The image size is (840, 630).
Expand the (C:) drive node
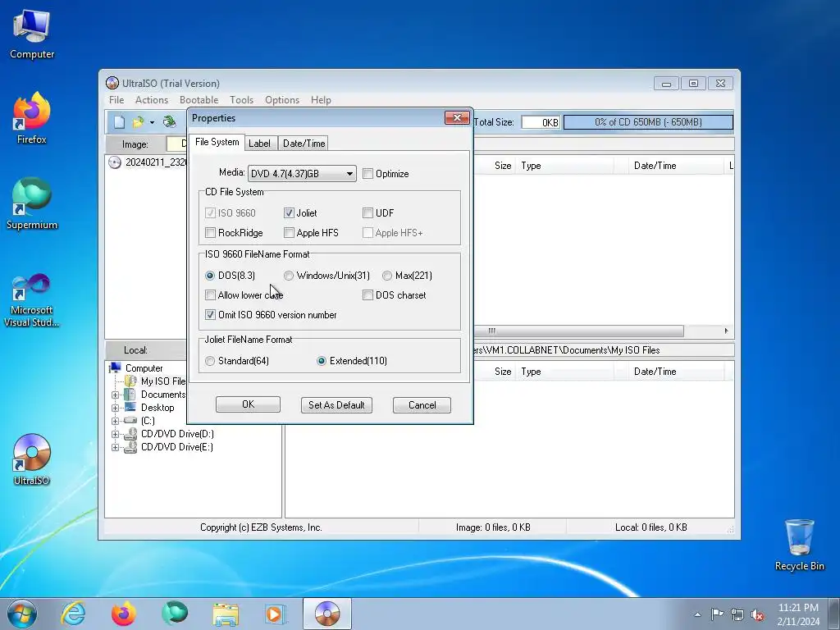(115, 421)
